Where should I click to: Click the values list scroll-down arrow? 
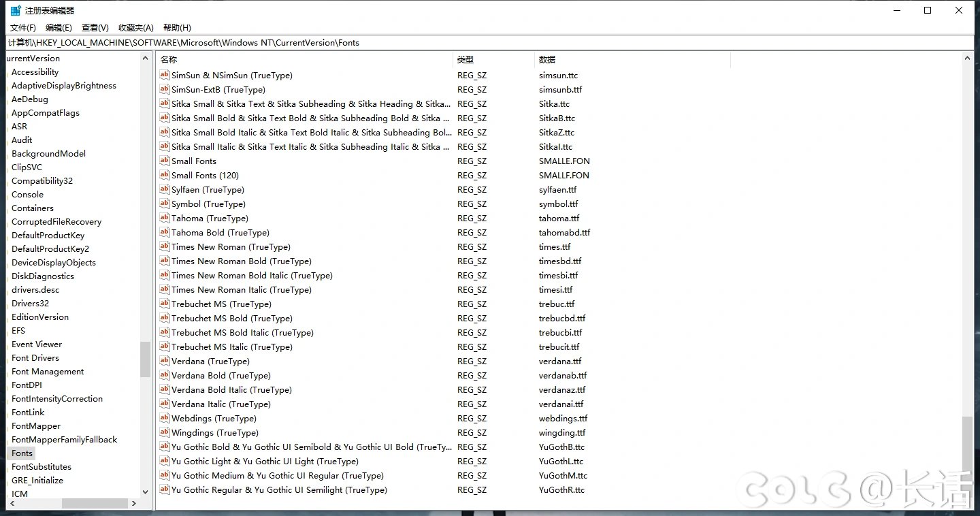tap(968, 502)
